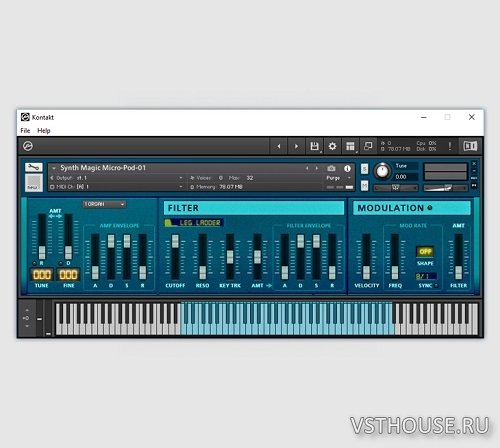Toggle the D radio below fine slider
This screenshot has width=500, height=448.
pos(61,263)
